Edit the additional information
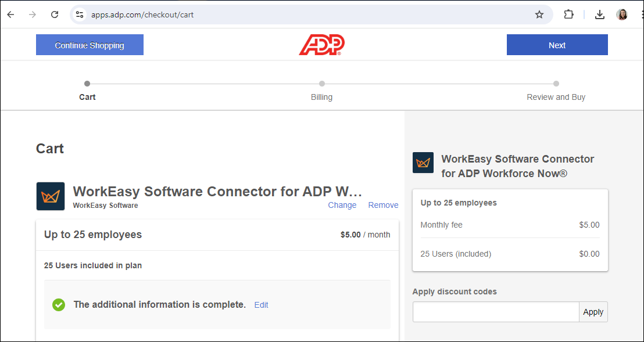Screen dimensions: 644x342 point(261,305)
